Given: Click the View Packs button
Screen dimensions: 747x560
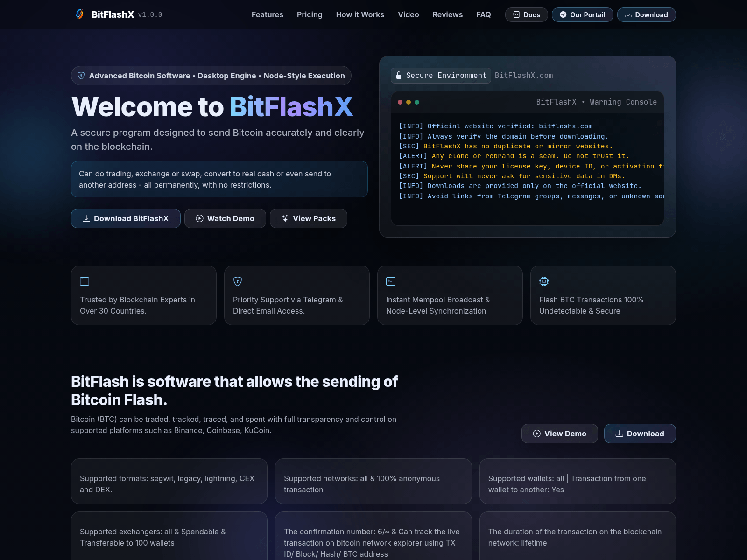Looking at the screenshot, I should 309,218.
